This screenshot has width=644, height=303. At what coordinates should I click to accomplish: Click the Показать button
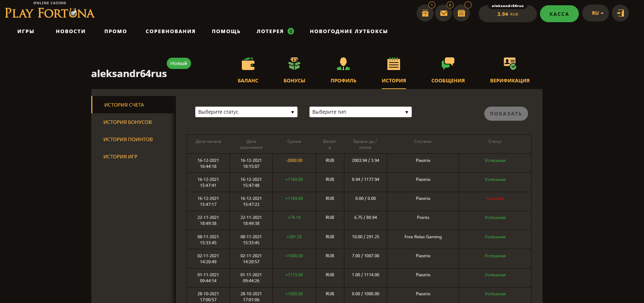(x=506, y=114)
